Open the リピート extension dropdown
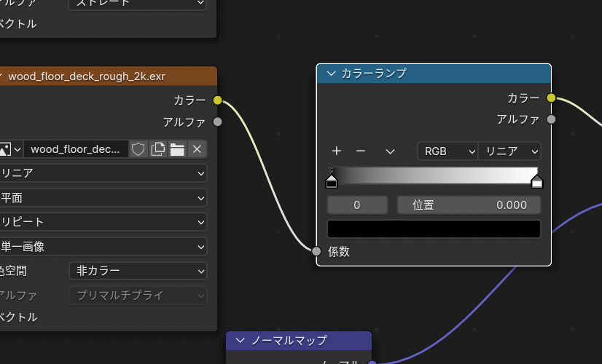602x364 pixels. (x=102, y=222)
